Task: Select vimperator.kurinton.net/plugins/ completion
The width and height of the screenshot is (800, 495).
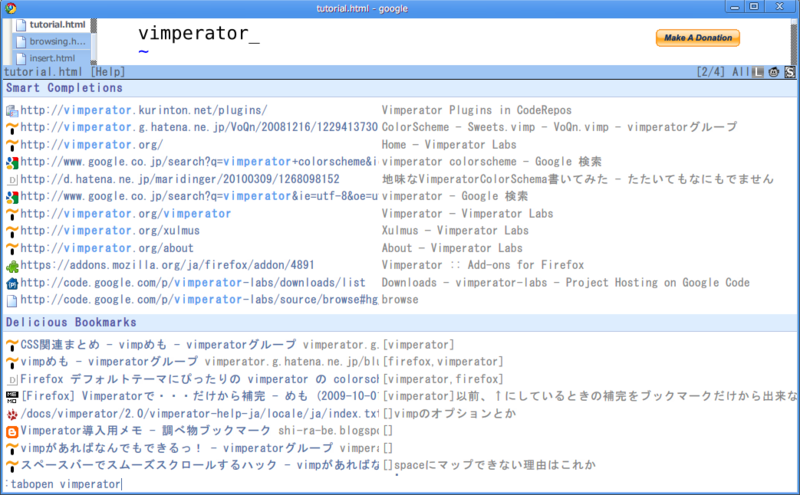Action: pyautogui.click(x=400, y=110)
